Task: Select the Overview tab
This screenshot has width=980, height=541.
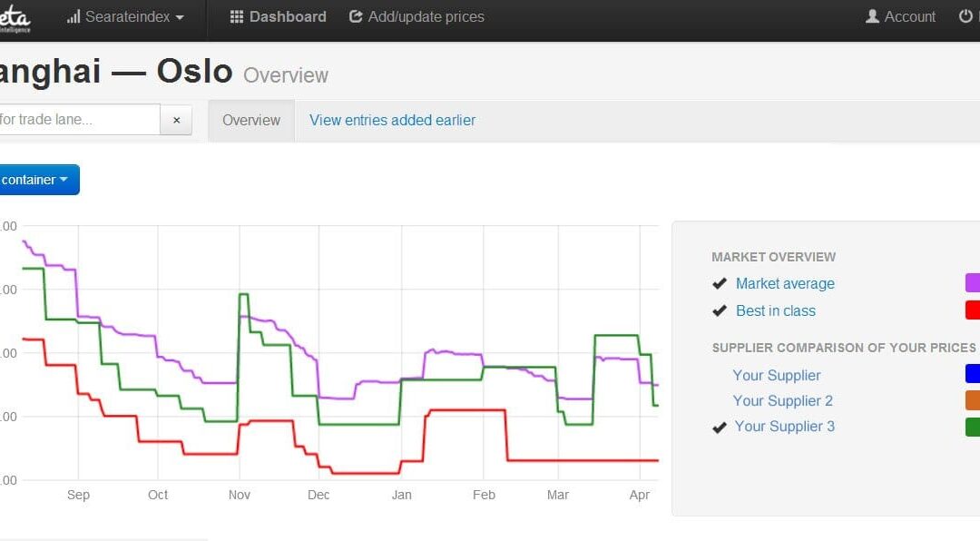Action: click(x=251, y=120)
